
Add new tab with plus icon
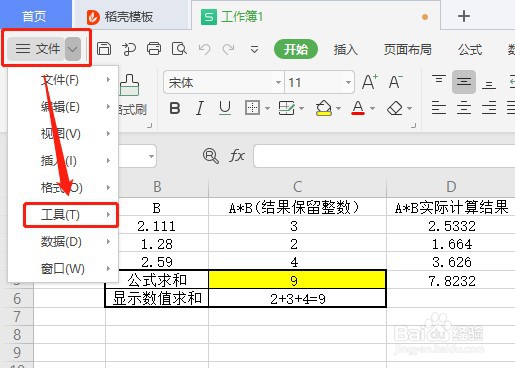click(x=464, y=16)
